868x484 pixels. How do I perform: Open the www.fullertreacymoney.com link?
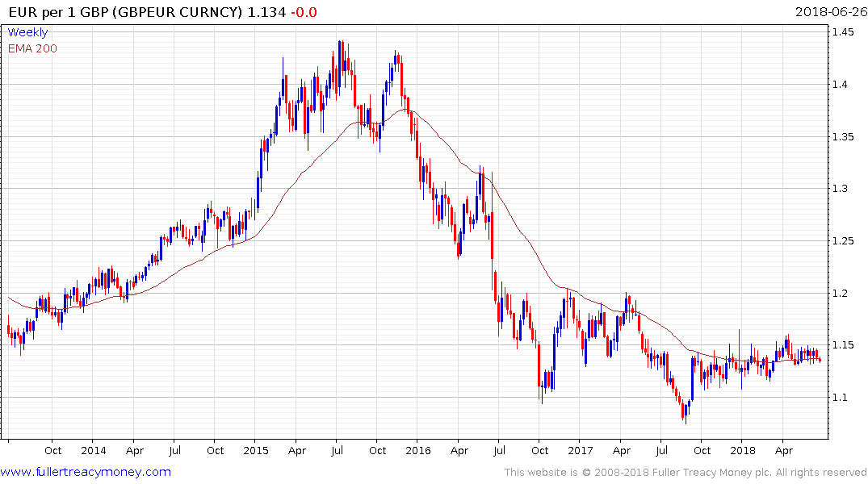pos(86,472)
